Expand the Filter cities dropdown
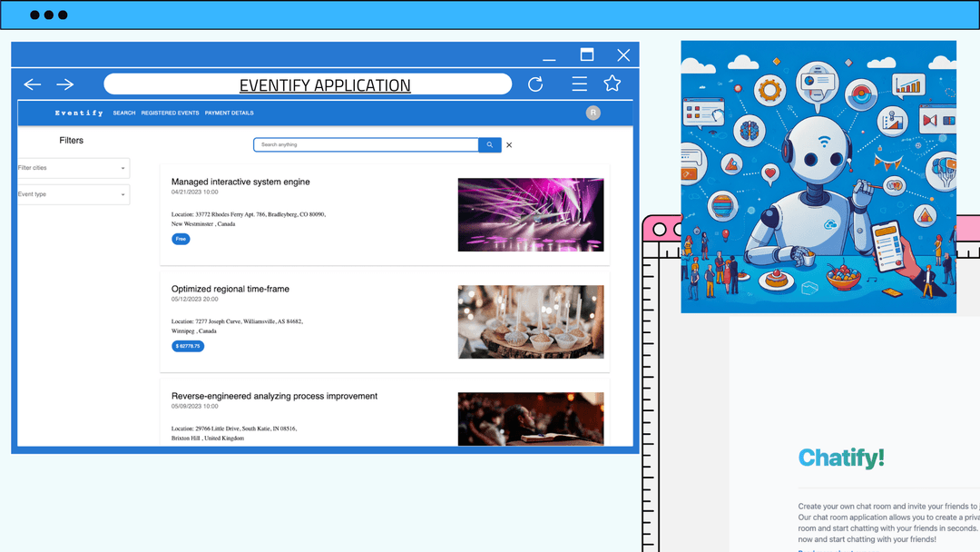Screen dimensions: 980x552 click(73, 168)
